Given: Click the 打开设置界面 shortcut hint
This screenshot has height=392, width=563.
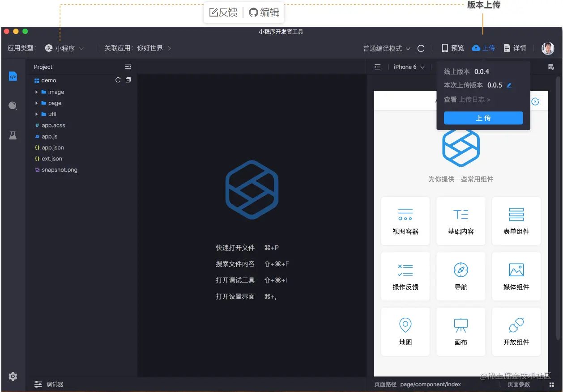Looking at the screenshot, I should [246, 296].
